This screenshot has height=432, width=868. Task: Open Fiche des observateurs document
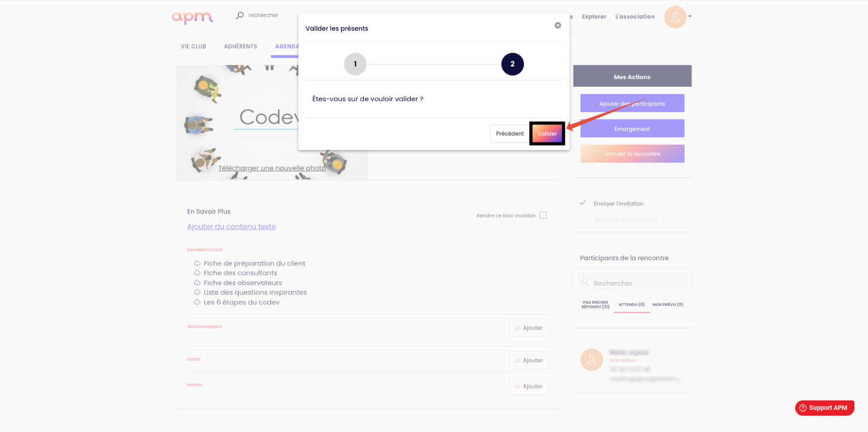(x=243, y=283)
